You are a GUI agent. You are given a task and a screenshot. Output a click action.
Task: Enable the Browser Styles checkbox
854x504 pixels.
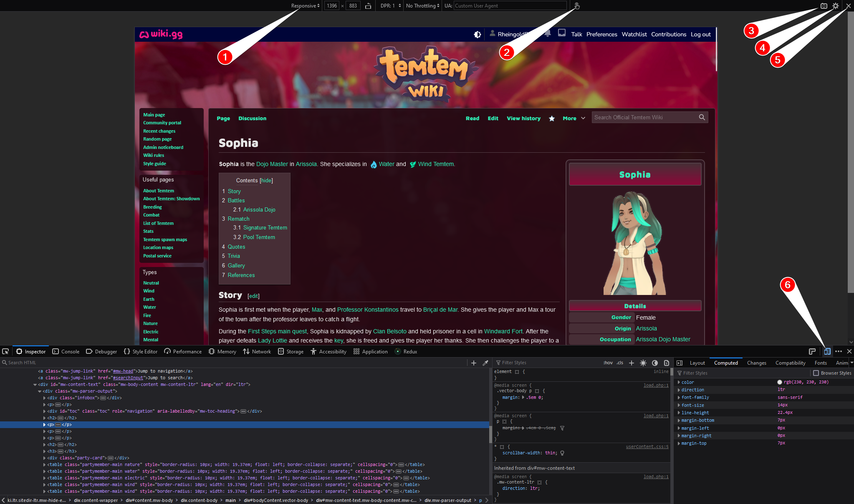point(816,373)
